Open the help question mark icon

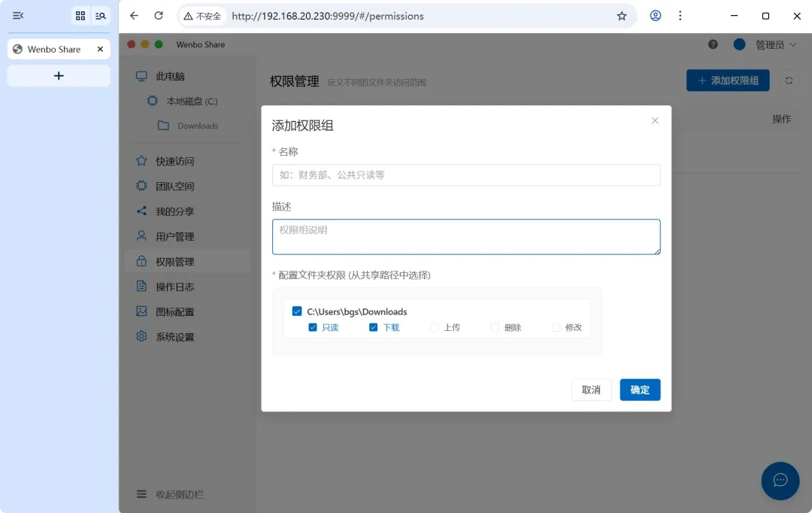(713, 44)
